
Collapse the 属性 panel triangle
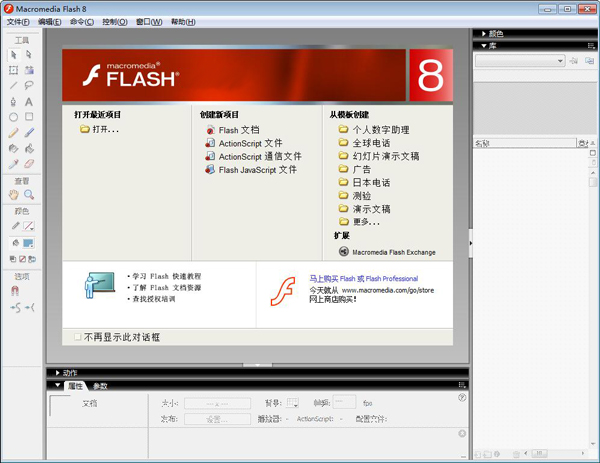point(57,385)
